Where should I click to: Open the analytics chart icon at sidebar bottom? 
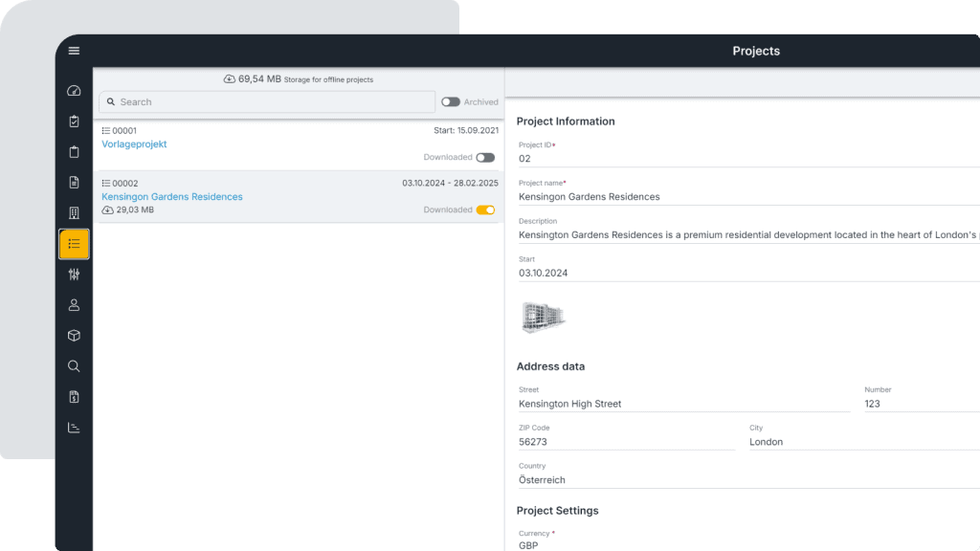[74, 427]
